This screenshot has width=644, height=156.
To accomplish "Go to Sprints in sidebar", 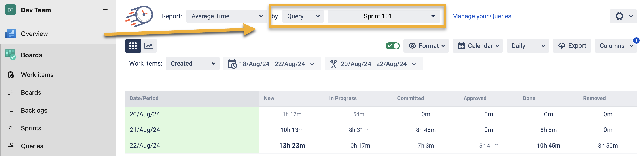I will click(x=31, y=128).
